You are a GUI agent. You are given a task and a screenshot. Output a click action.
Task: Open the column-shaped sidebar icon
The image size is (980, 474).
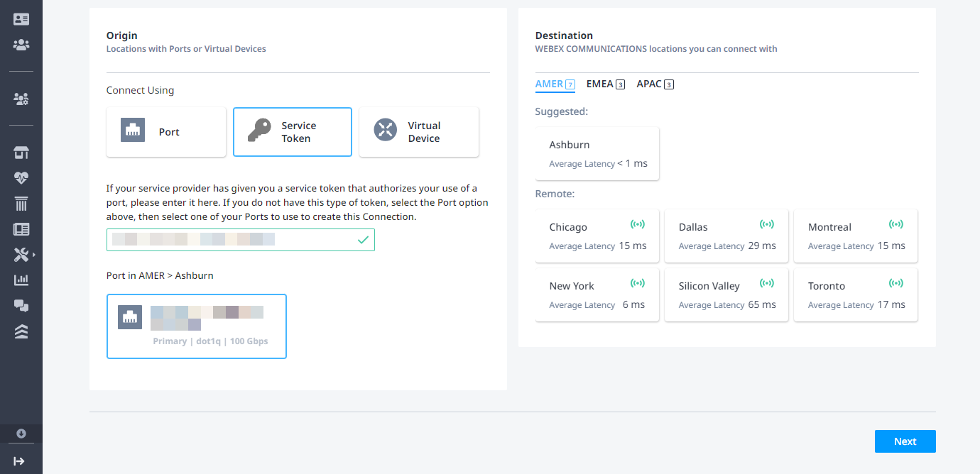pyautogui.click(x=21, y=204)
